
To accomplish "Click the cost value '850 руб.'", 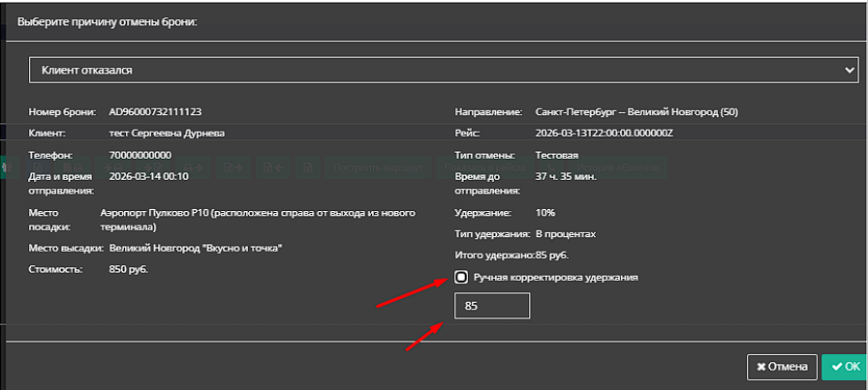I will 130,269.
